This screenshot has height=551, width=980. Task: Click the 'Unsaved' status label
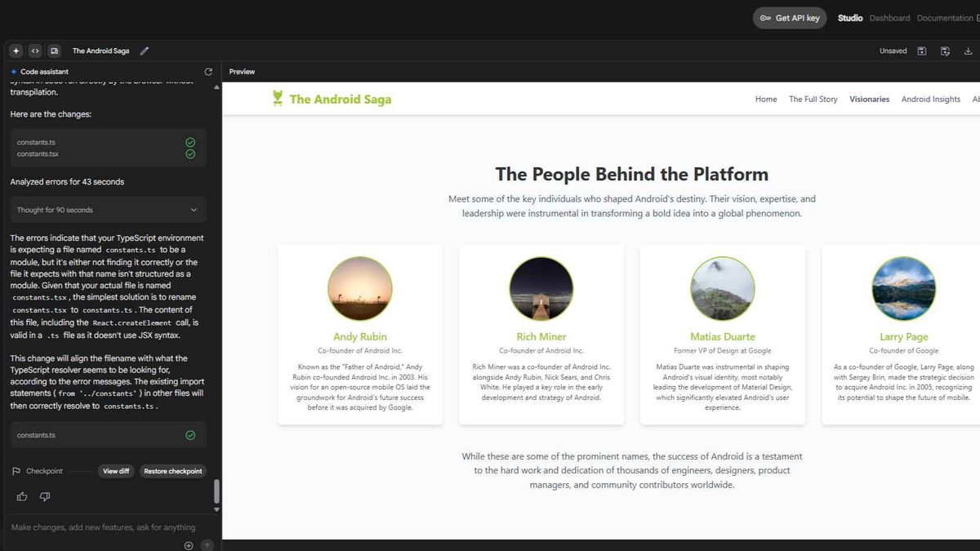click(893, 51)
